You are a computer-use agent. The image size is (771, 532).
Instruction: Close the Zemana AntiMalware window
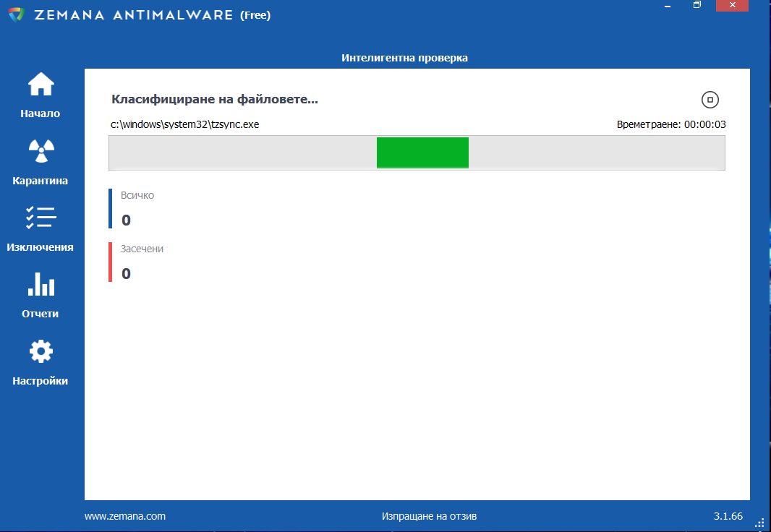[x=732, y=5]
